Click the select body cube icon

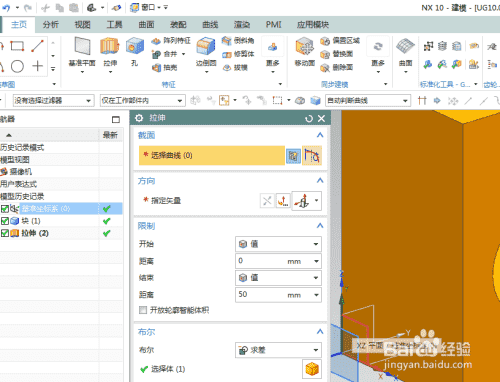click(312, 369)
